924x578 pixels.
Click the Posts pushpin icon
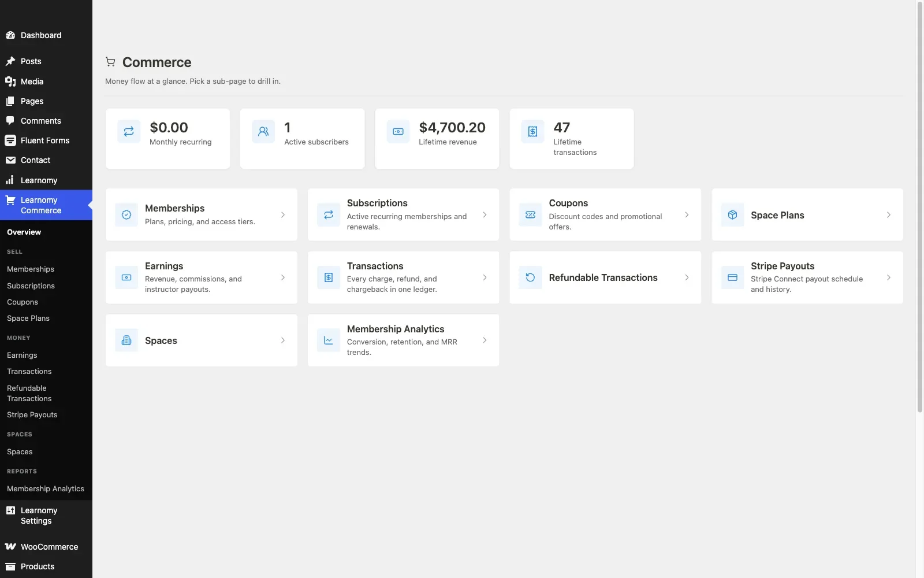coord(10,61)
